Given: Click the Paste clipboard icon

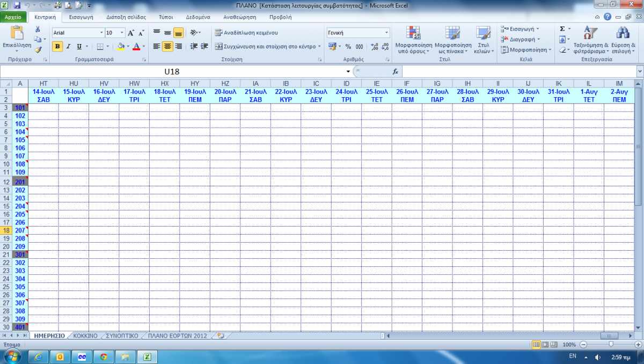Looking at the screenshot, I should tap(17, 33).
